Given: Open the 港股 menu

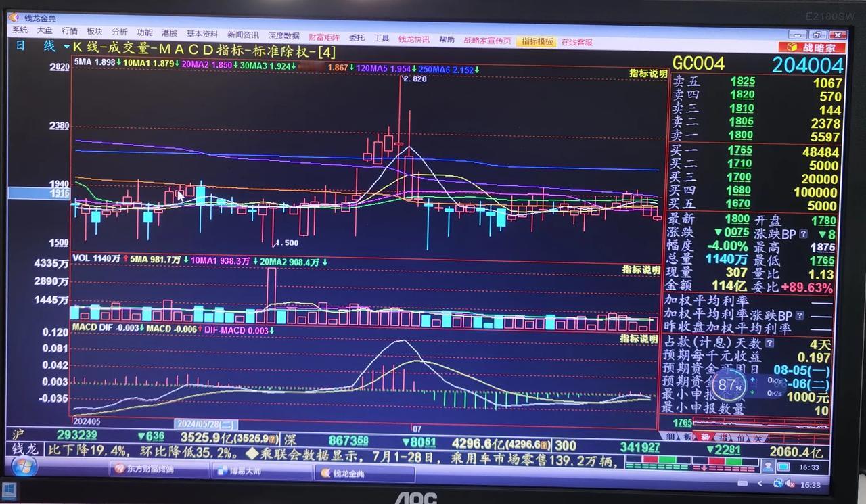Looking at the screenshot, I should click(x=169, y=33).
